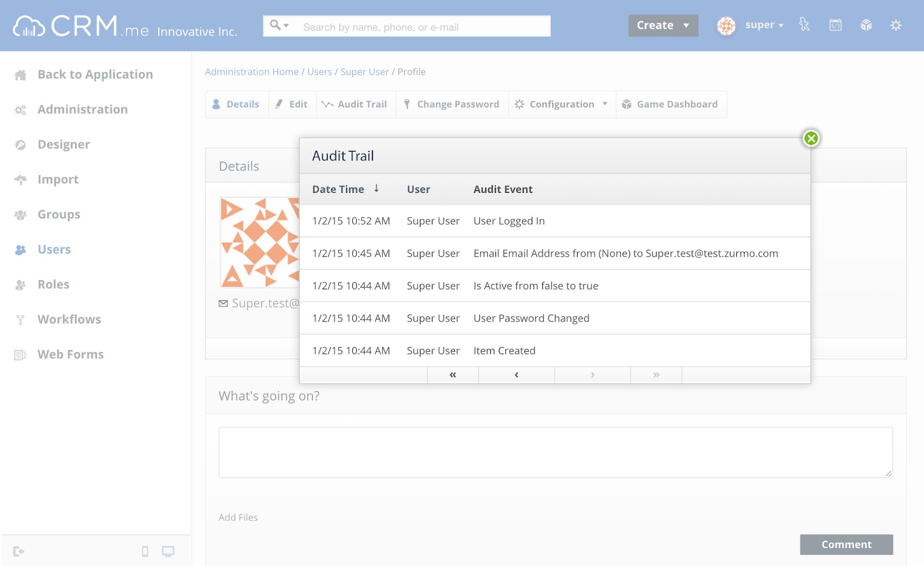Open Change Password toolbar item
This screenshot has width=924, height=566.
click(x=452, y=105)
